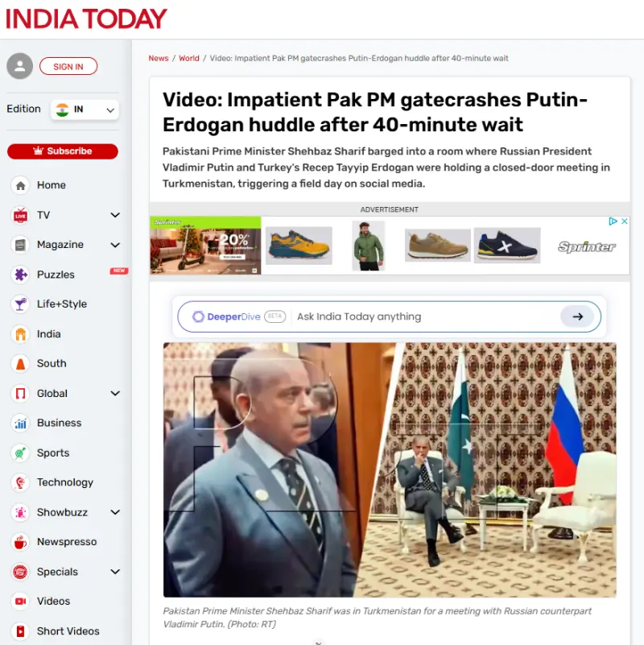Click the Technology sidebar icon
Viewport: 644px width, 645px height.
coord(20,482)
